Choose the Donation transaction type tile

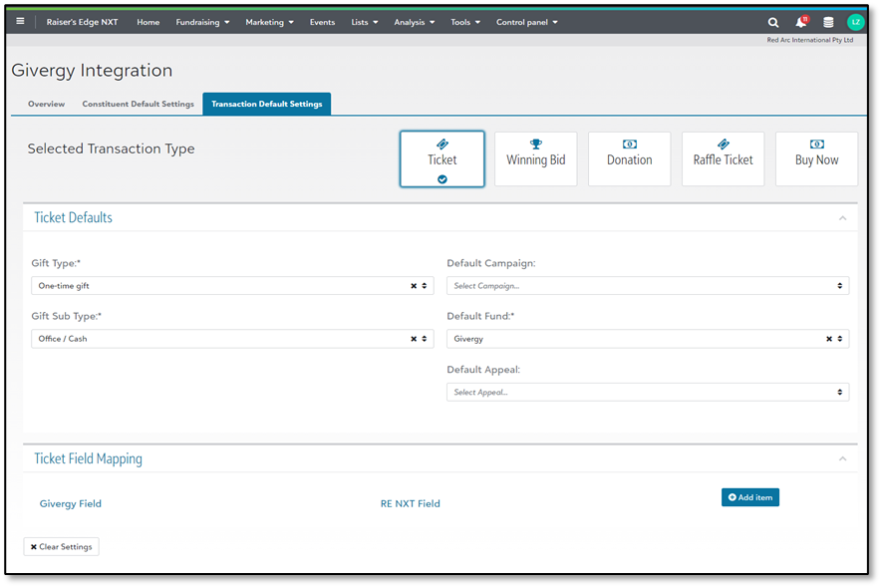point(629,157)
